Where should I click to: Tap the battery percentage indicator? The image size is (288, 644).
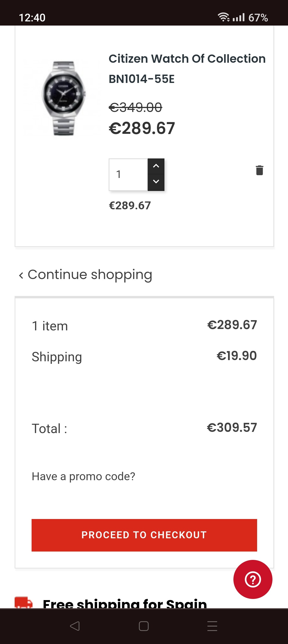(258, 18)
